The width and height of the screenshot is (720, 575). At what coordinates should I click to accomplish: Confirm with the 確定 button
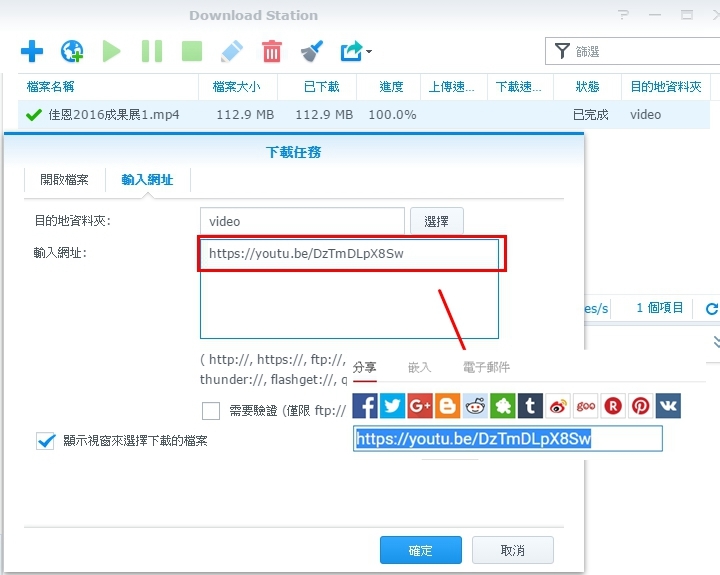(421, 550)
